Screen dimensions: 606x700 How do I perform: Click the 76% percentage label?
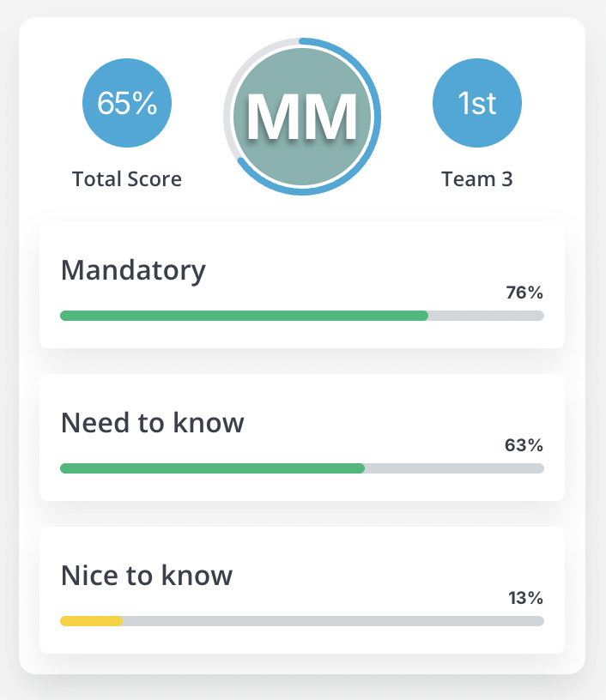pos(524,293)
